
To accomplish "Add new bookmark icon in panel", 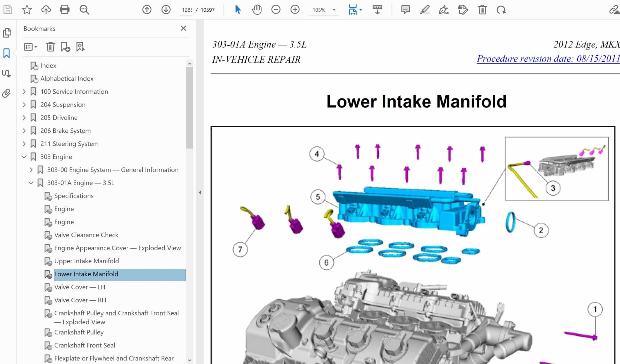I will click(x=65, y=47).
